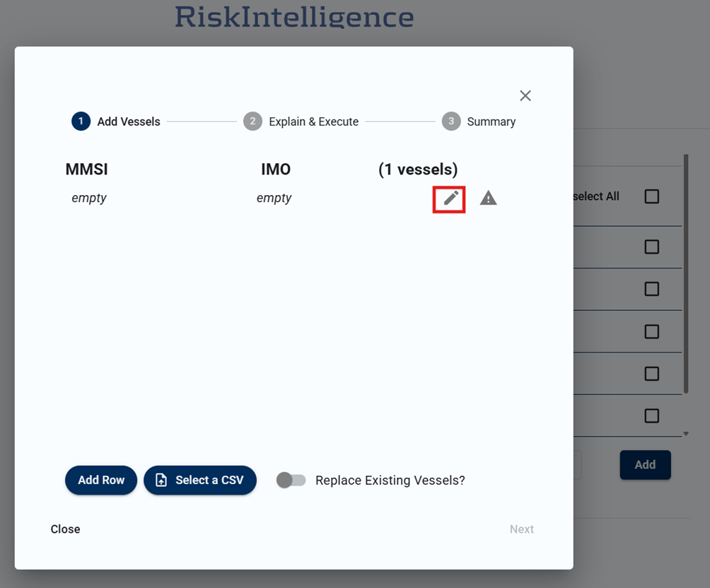This screenshot has width=710, height=588.
Task: Close the dialog with the X icon
Action: click(525, 96)
